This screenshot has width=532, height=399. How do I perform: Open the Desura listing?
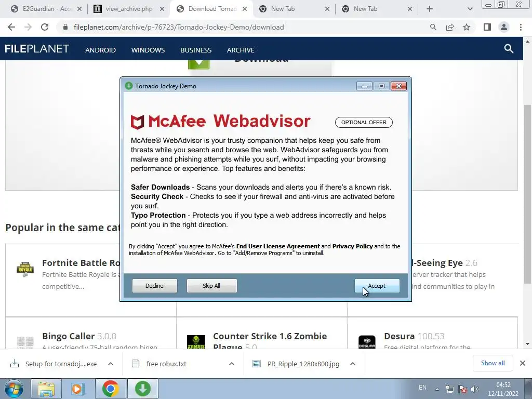[x=399, y=336]
